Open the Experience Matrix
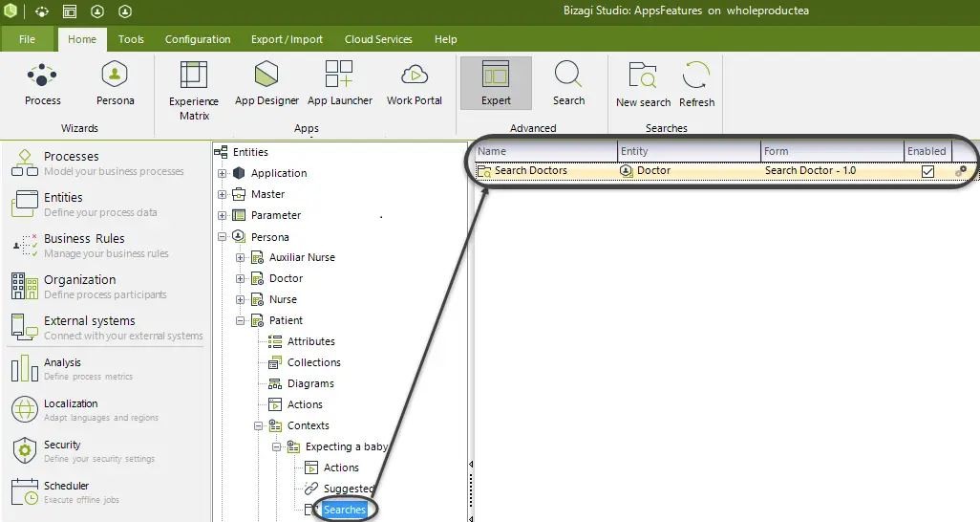 point(194,91)
